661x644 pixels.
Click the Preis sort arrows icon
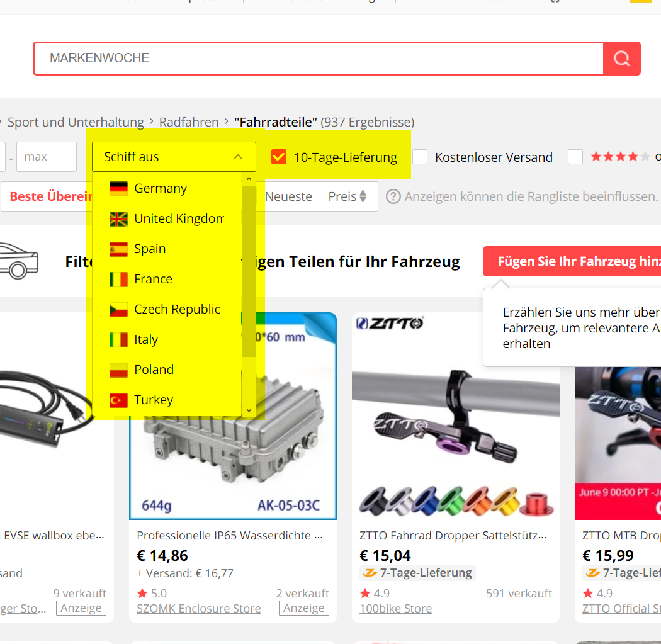click(x=363, y=196)
